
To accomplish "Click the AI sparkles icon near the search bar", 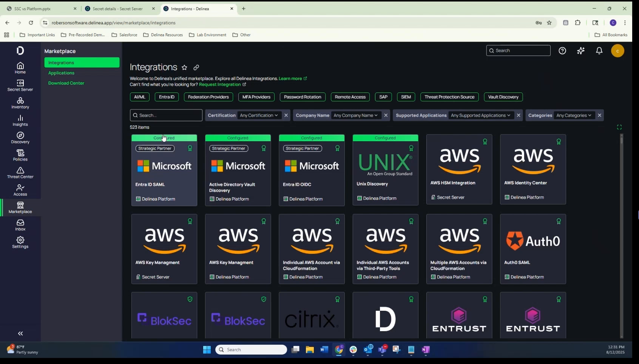I will [581, 51].
